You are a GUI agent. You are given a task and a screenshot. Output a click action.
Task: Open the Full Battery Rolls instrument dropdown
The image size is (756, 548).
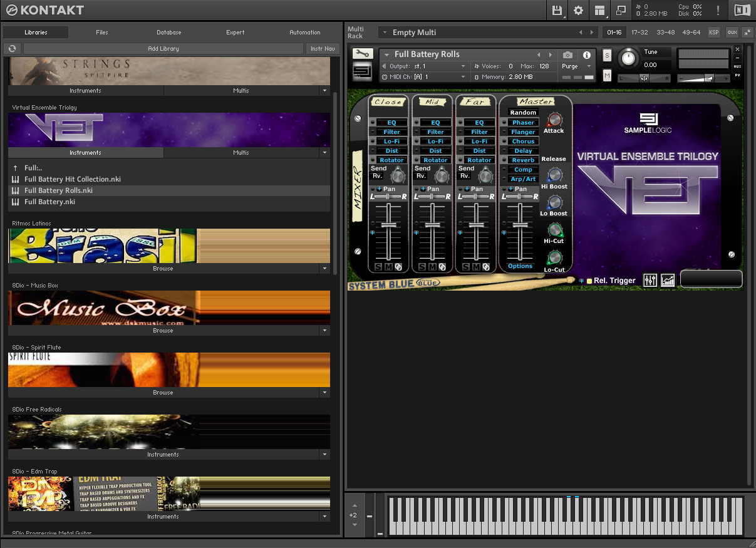click(387, 54)
